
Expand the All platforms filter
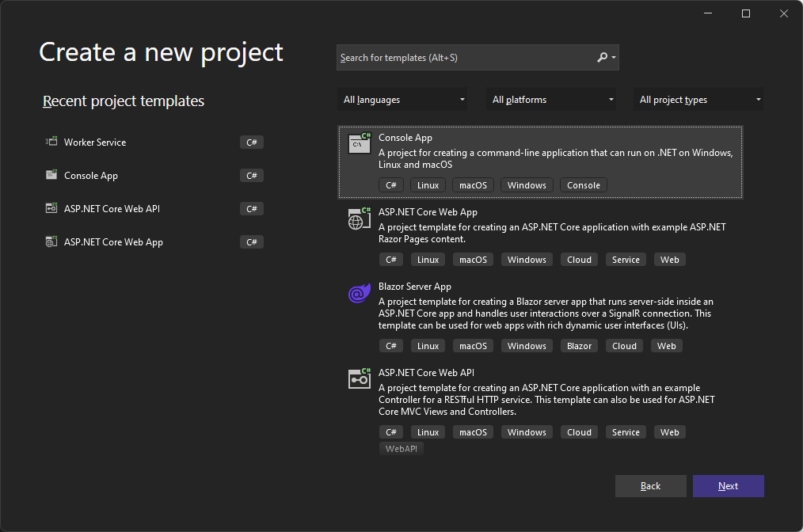(551, 100)
